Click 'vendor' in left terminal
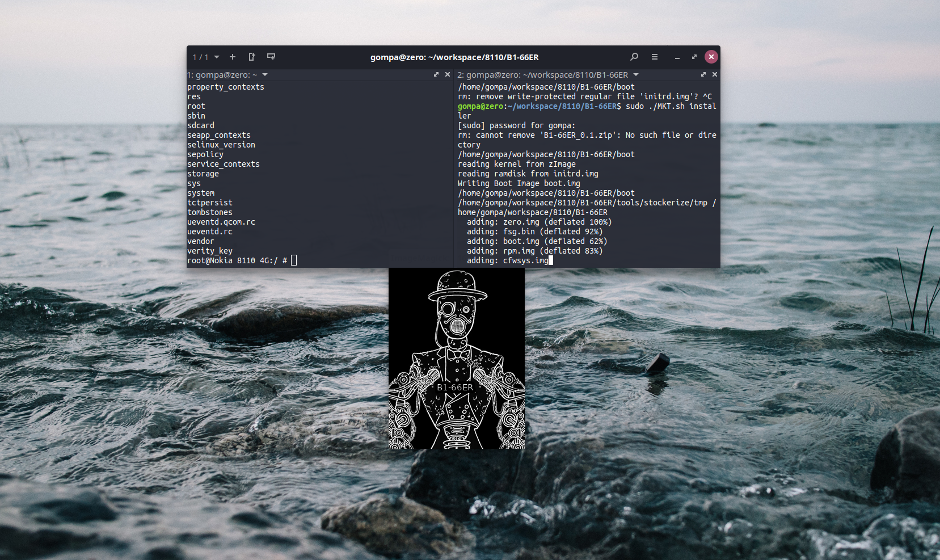The height and width of the screenshot is (560, 940). pyautogui.click(x=201, y=241)
